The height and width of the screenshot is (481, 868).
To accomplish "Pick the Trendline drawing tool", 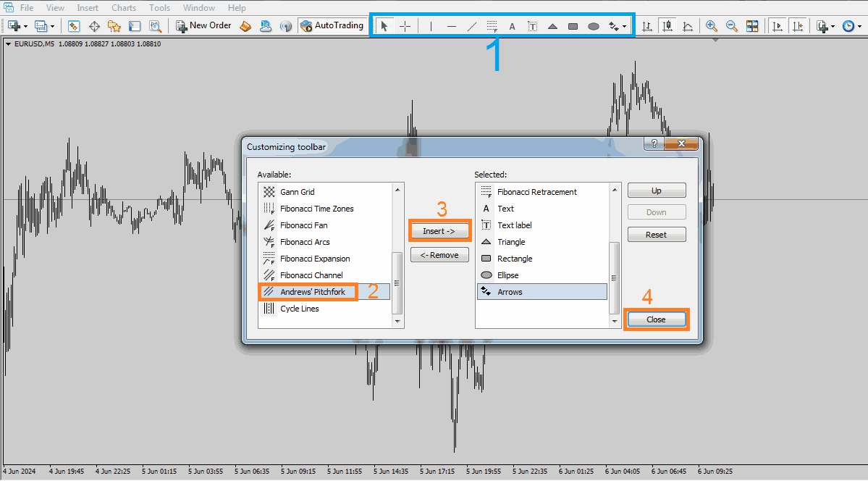I will 472,26.
